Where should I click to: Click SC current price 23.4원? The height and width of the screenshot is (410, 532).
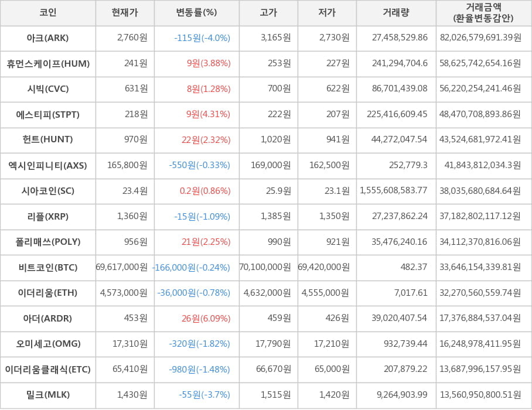135,190
